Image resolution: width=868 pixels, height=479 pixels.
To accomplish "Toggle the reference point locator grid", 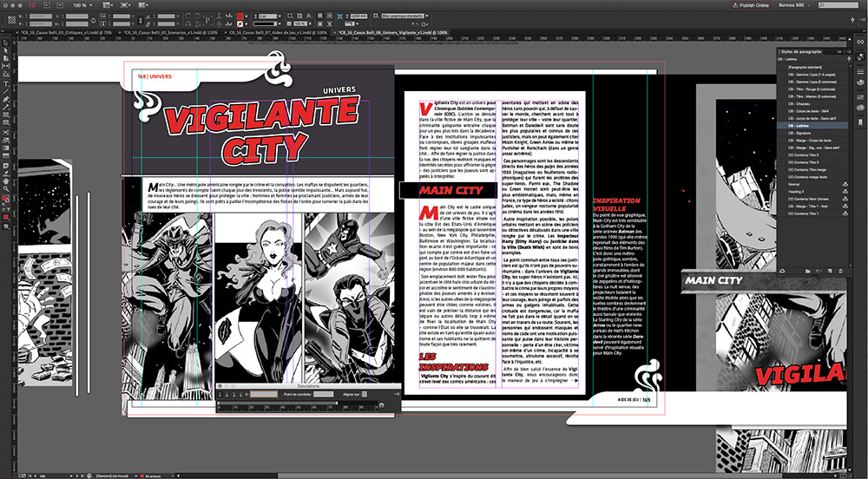I will click(10, 19).
